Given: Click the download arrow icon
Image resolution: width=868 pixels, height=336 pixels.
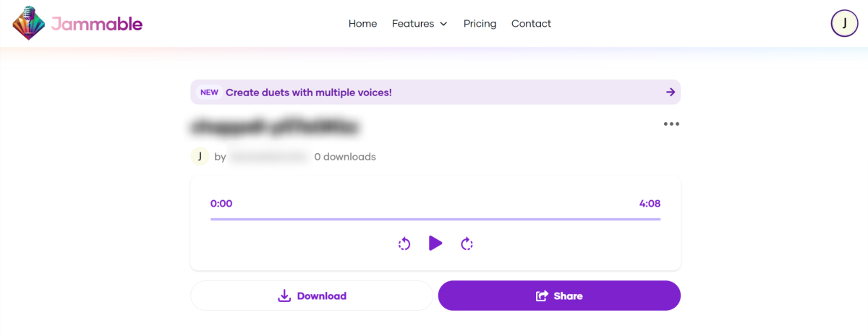Looking at the screenshot, I should point(284,296).
